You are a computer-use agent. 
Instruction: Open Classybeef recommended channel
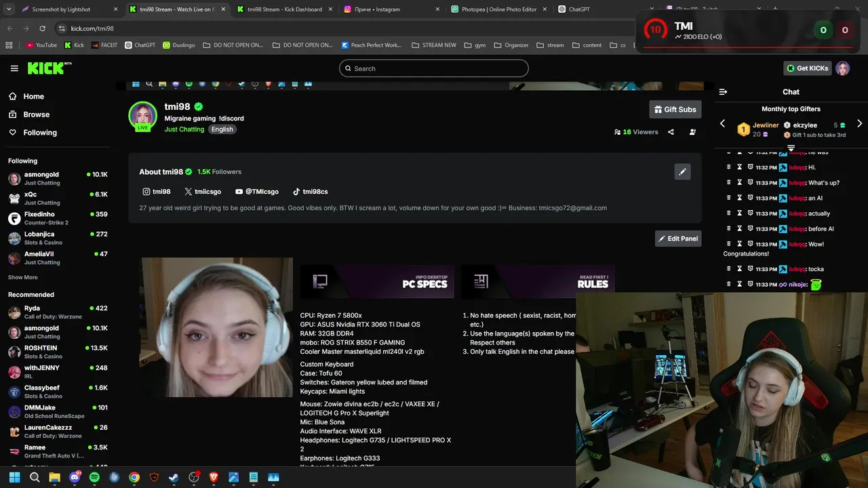coord(58,392)
